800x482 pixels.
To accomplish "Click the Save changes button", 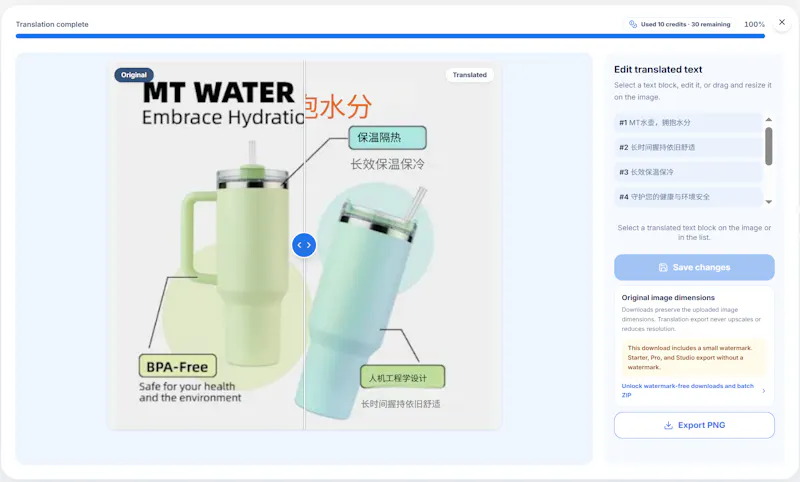I will pyautogui.click(x=694, y=267).
